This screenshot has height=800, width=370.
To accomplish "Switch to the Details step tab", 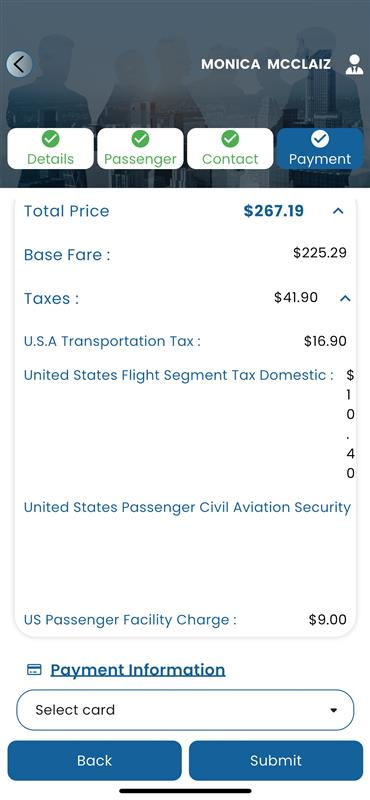I will [51, 148].
